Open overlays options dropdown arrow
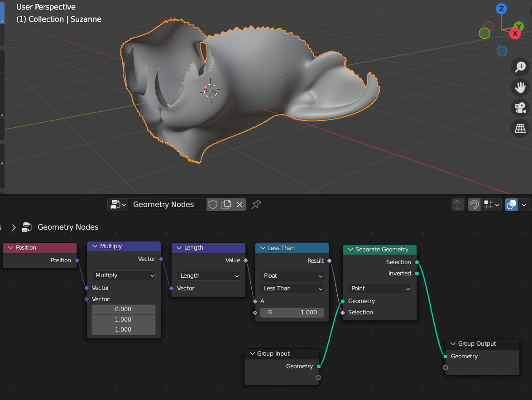This screenshot has width=532, height=400. pyautogui.click(x=524, y=204)
